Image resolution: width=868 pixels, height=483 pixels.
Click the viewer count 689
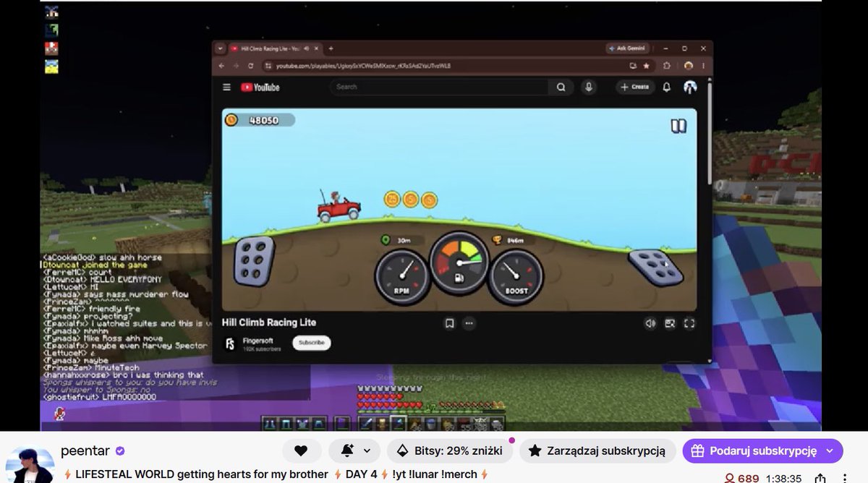click(x=742, y=478)
